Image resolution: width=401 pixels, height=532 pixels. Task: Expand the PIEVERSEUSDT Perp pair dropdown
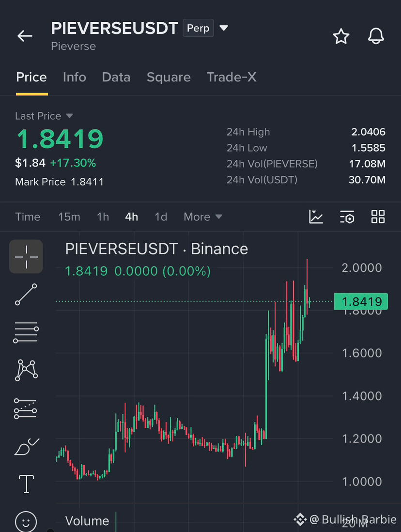tap(224, 28)
